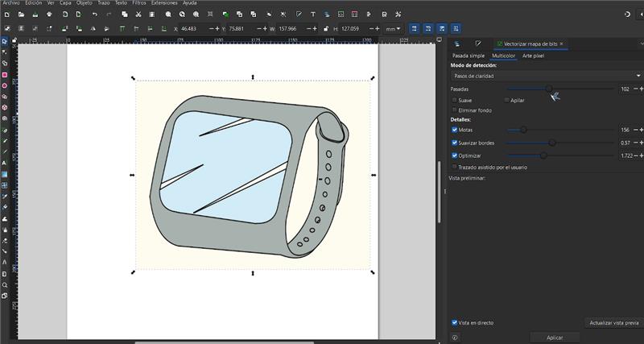Open the Fill and Stroke dialog icon

tap(299, 15)
